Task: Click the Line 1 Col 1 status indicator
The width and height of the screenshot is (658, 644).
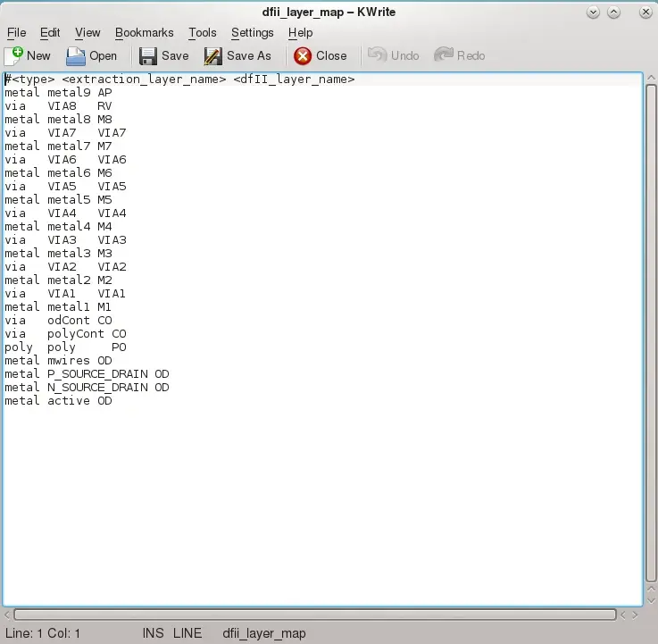Action: [x=42, y=633]
